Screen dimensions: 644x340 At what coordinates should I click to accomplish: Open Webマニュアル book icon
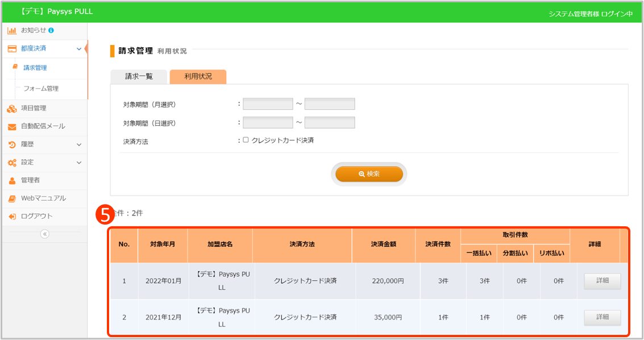tap(11, 198)
